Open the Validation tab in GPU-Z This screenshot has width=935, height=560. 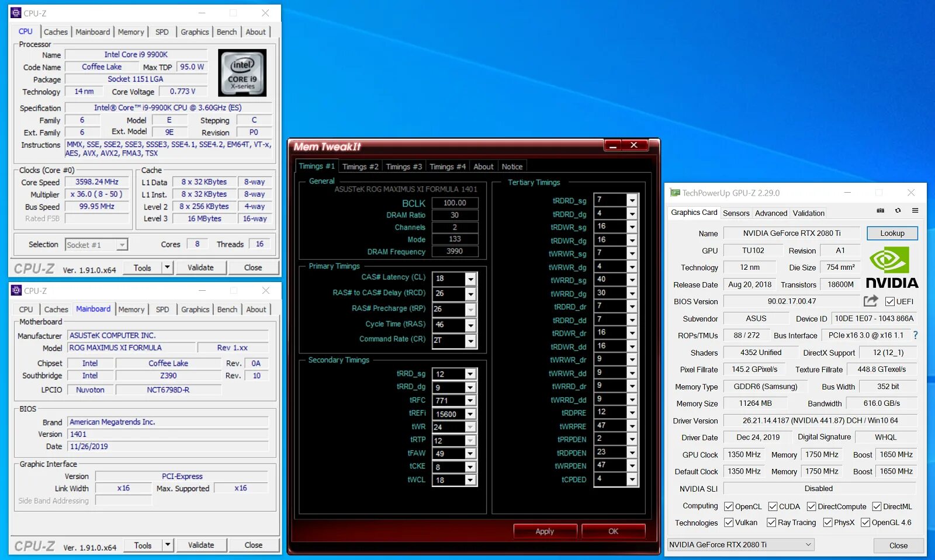pos(809,213)
